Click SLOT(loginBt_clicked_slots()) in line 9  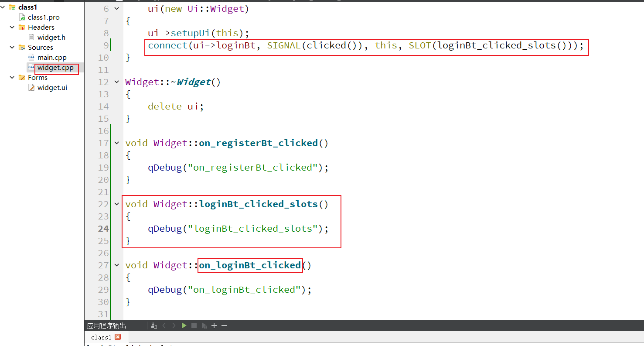tap(493, 45)
